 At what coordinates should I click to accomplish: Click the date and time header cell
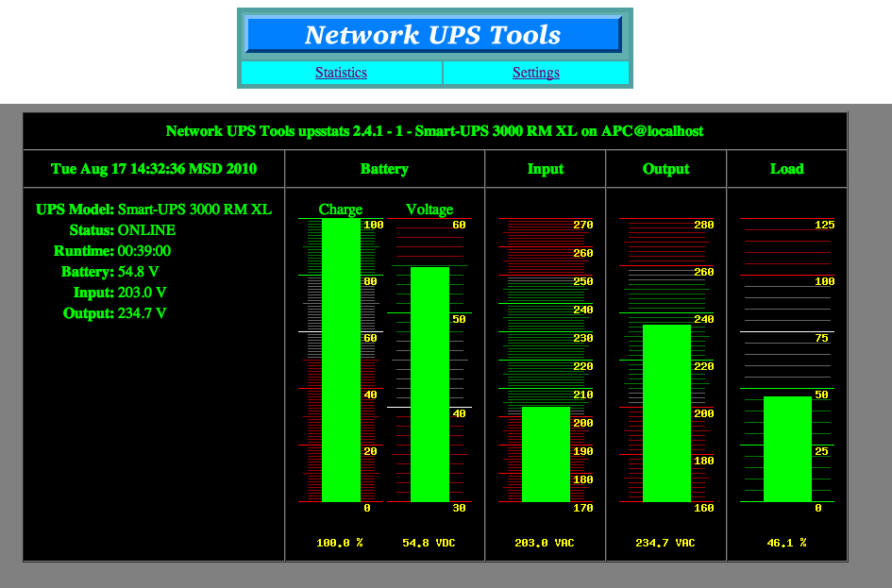point(154,169)
